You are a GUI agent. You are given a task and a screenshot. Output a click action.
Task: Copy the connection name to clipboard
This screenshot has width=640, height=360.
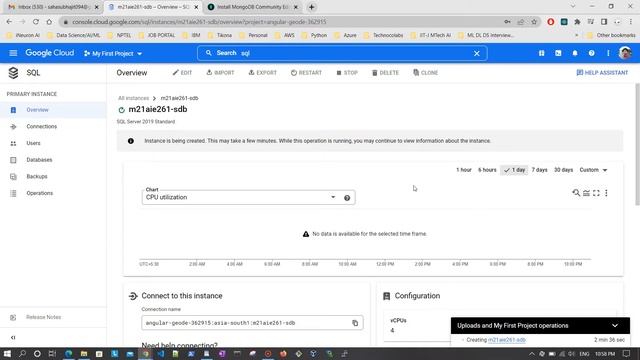[x=355, y=323]
